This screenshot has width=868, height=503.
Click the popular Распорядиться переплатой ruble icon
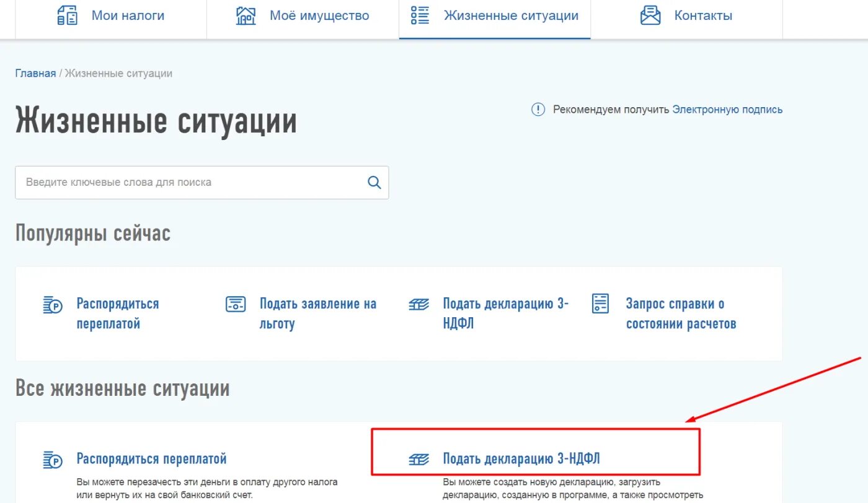coord(53,305)
